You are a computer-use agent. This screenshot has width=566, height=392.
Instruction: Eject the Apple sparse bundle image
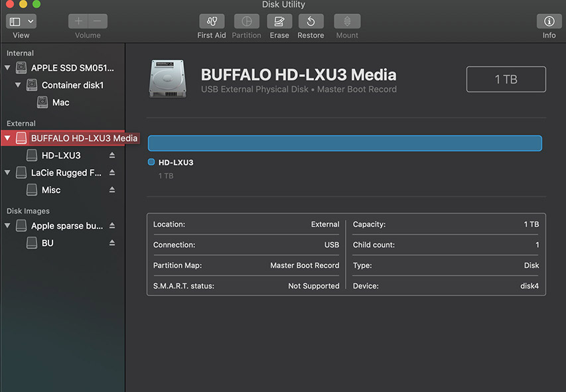point(112,226)
